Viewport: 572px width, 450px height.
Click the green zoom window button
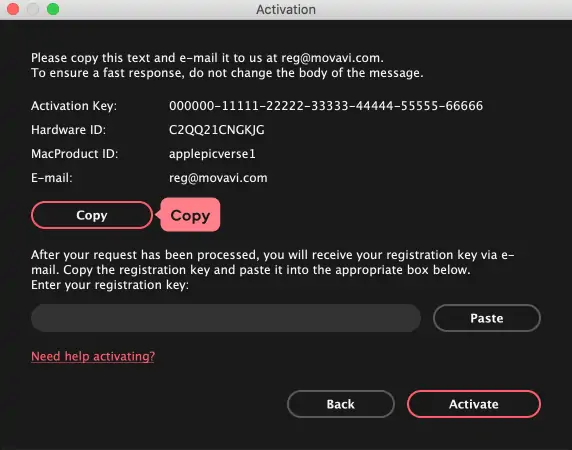53,9
